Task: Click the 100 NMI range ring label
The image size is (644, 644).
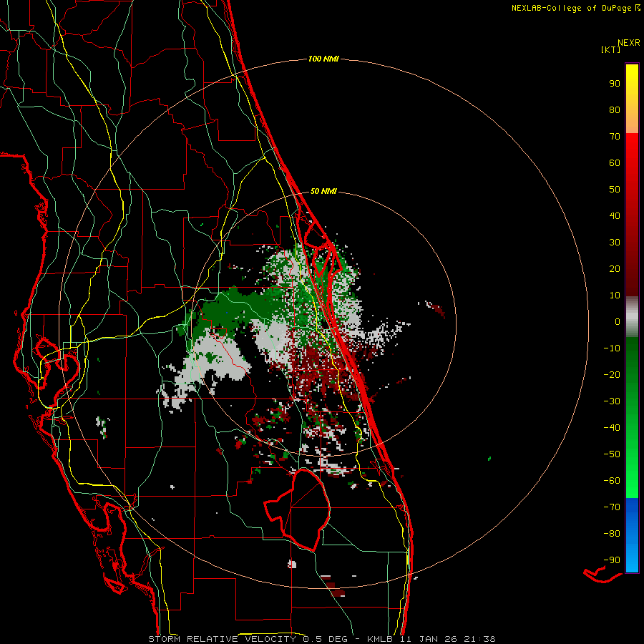Action: pyautogui.click(x=323, y=59)
